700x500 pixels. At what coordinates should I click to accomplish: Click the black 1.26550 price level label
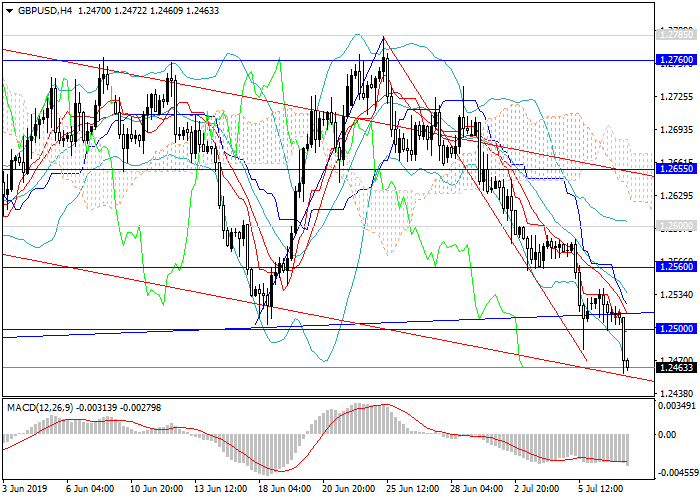[675, 168]
